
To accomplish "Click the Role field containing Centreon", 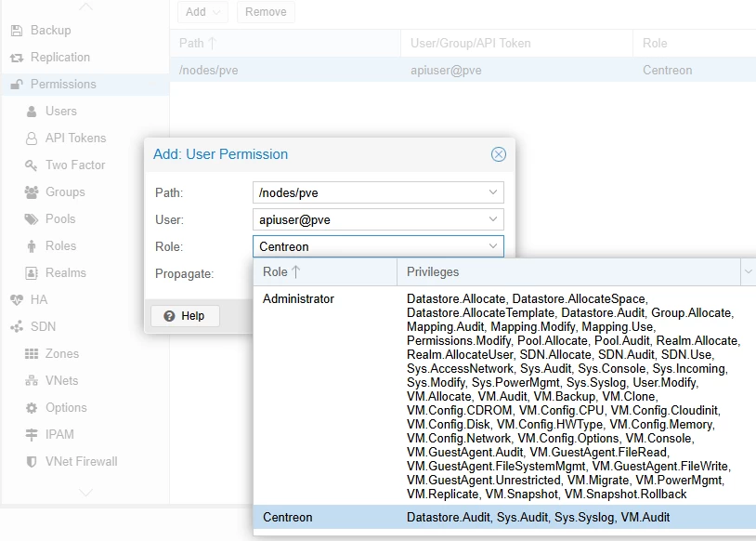I will [379, 246].
